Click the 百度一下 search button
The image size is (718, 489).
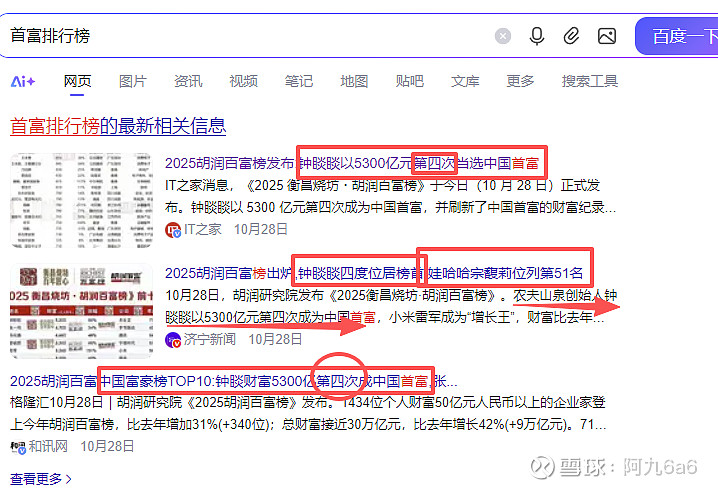(x=677, y=36)
